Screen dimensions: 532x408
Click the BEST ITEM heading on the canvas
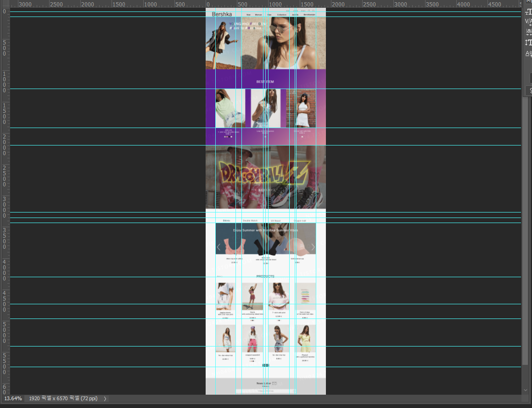tap(265, 82)
